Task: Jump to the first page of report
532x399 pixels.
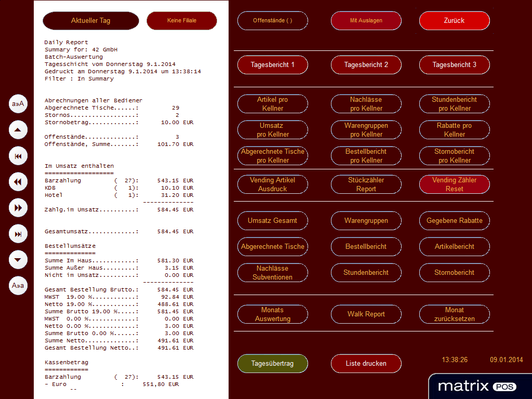Action: pyautogui.click(x=18, y=156)
